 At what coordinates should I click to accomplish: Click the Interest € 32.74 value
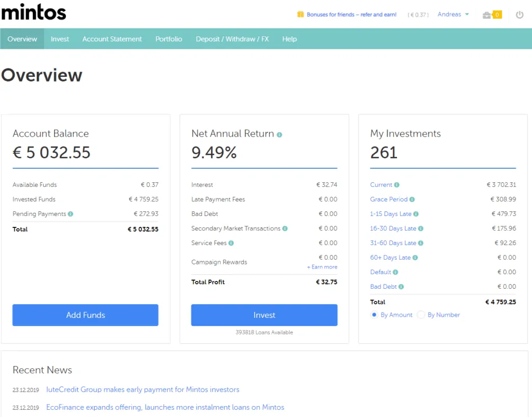tap(327, 185)
